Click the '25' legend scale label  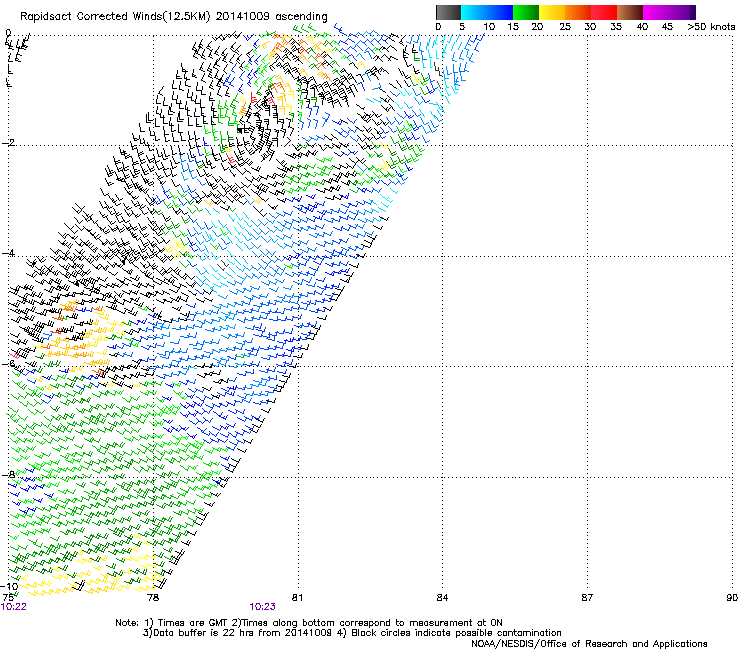coord(565,27)
